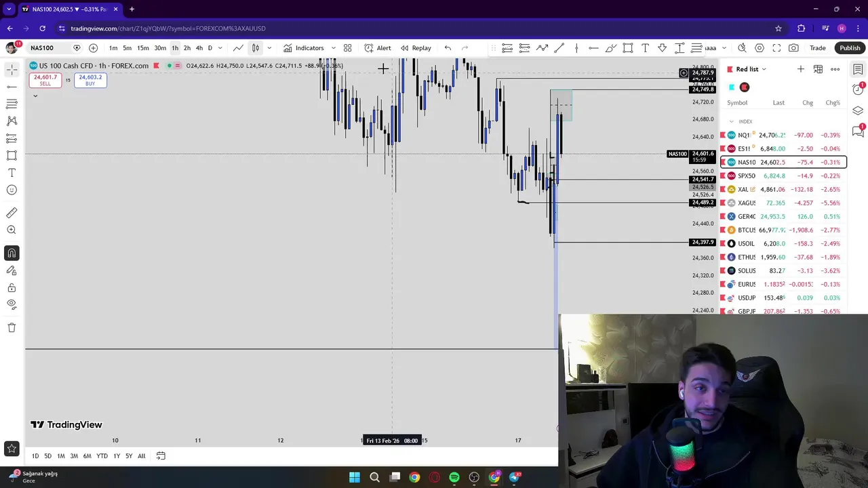
Task: Set date range to YTD
Action: click(x=102, y=456)
